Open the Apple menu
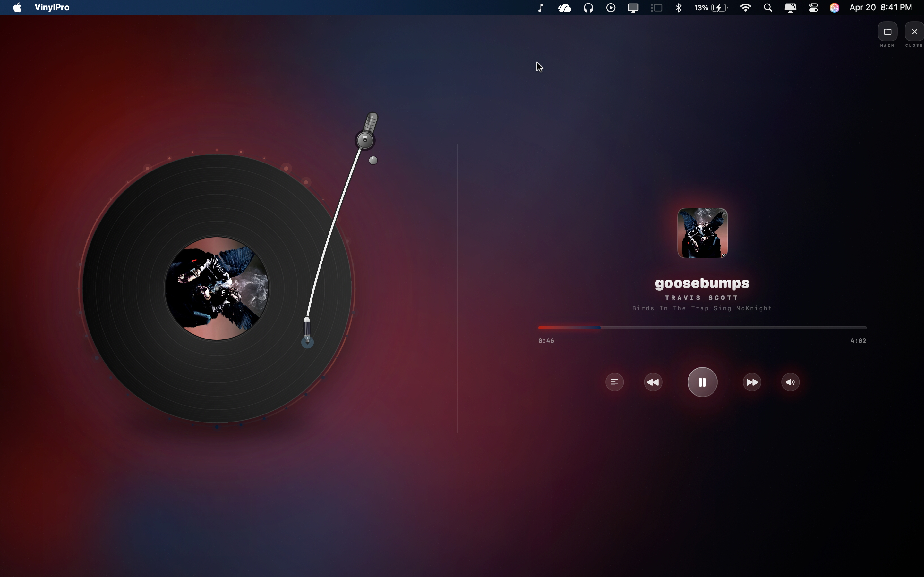The image size is (924, 577). click(x=17, y=7)
